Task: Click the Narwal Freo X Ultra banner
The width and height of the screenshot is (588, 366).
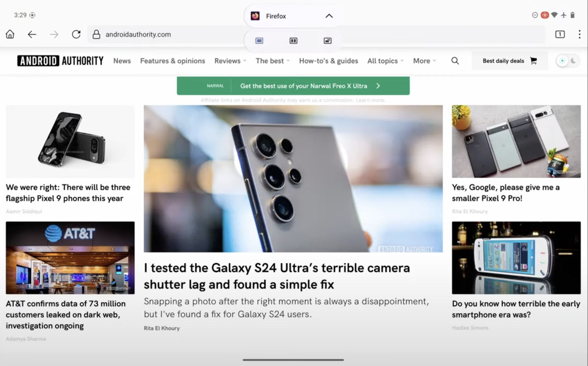Action: [x=293, y=86]
